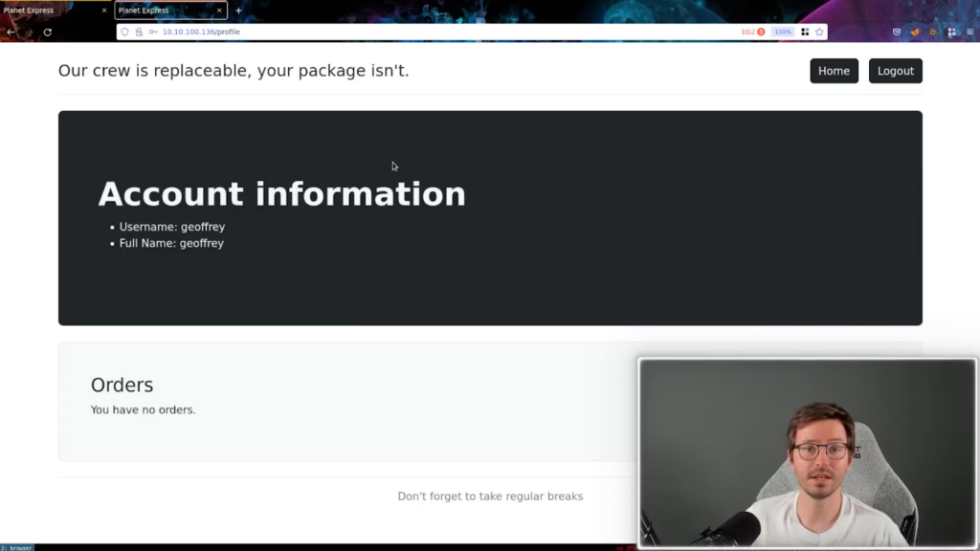Click 'You have no orders.' text
The width and height of the screenshot is (980, 551).
coord(144,409)
